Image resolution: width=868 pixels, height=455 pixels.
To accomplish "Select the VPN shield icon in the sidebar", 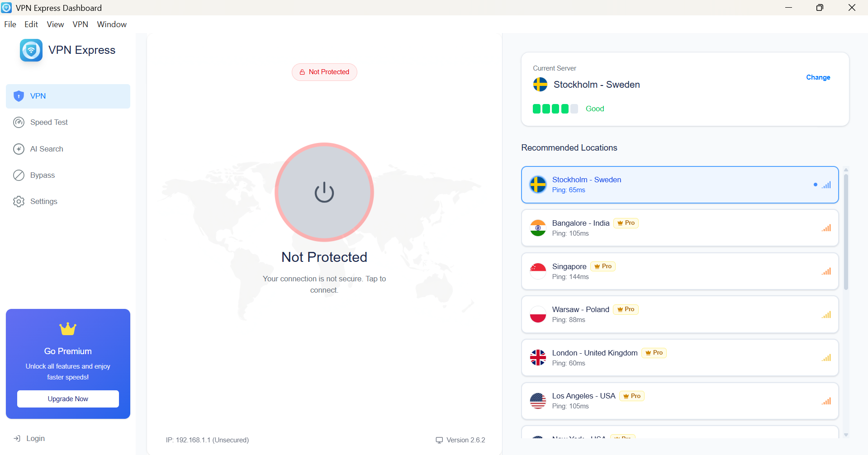I will [x=18, y=96].
